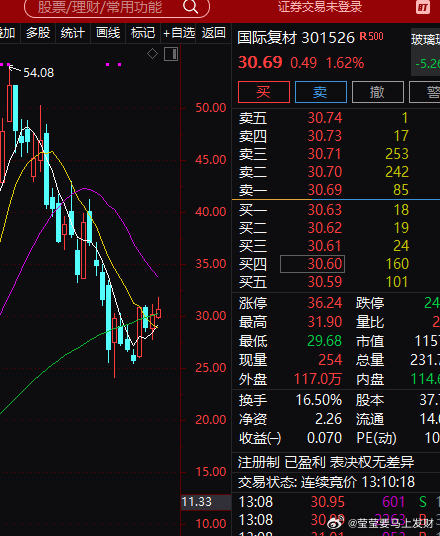
Task: Click the 标记 toolbar item
Action: click(143, 33)
